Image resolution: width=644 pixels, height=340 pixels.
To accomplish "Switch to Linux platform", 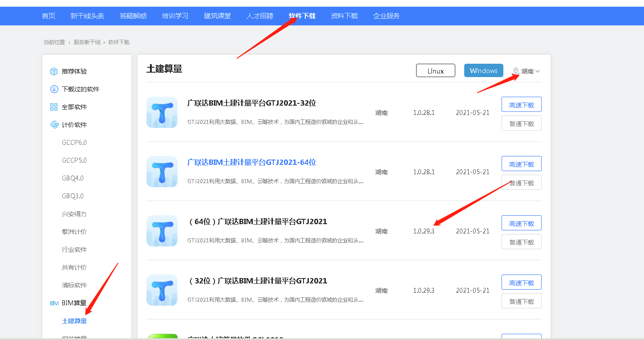I will click(x=436, y=70).
